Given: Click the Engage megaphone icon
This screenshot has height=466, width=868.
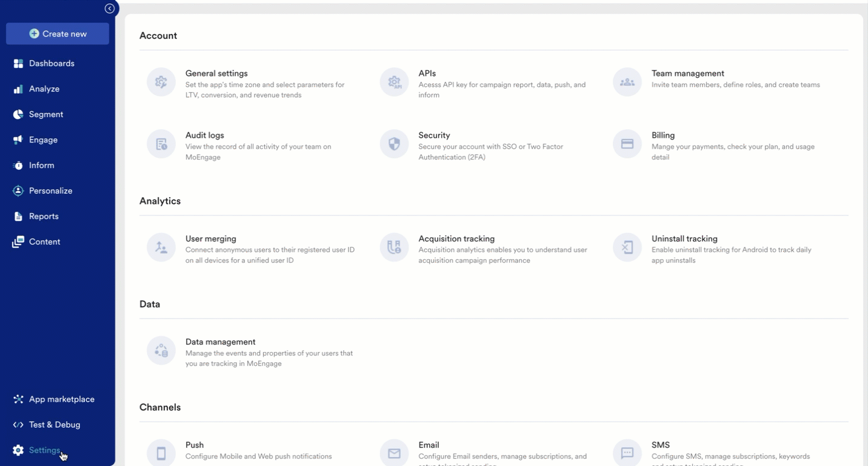Looking at the screenshot, I should point(18,140).
